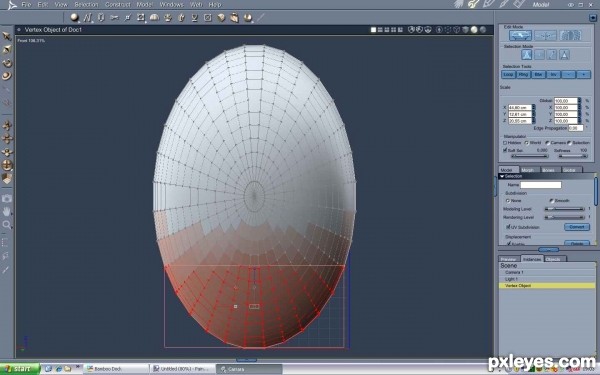
Task: Click the stepper next to X size field
Action: pyautogui.click(x=533, y=108)
